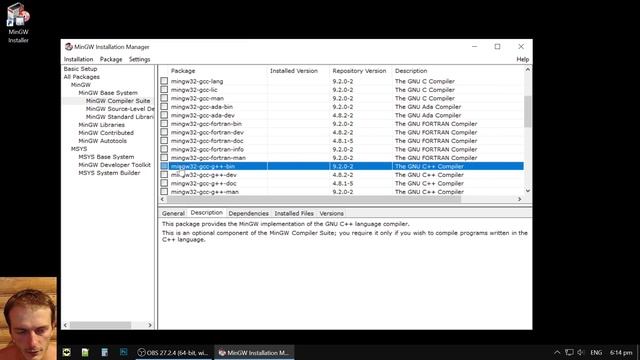Open the MinGW Installer desktop shortcut
640x360 pixels.
pyautogui.click(x=18, y=22)
